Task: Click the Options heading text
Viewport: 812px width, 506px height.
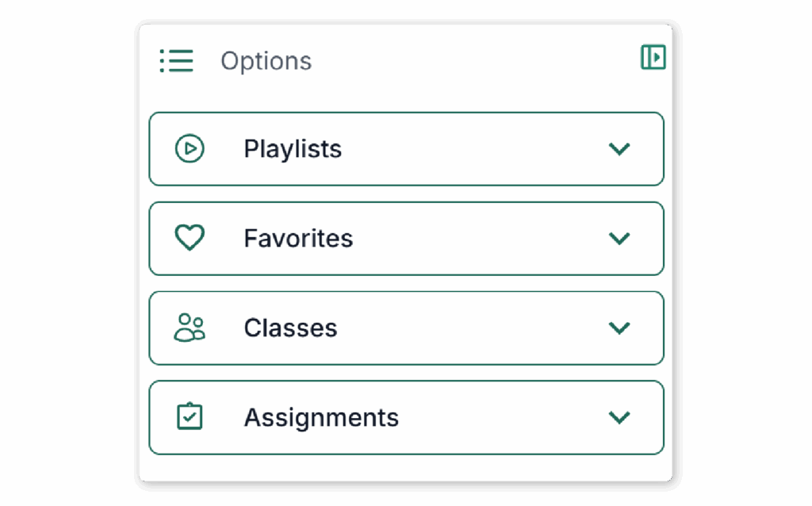Action: click(x=266, y=61)
